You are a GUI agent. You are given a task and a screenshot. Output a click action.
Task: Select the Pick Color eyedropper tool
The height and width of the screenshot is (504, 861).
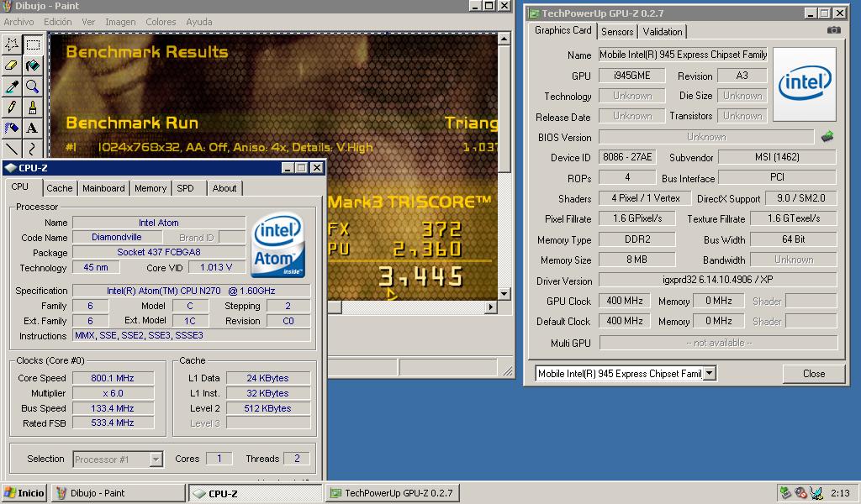[12, 87]
